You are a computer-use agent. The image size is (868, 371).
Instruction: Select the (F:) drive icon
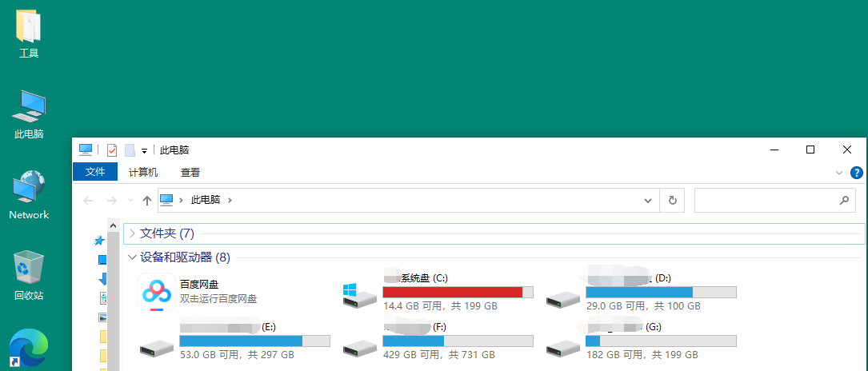pyautogui.click(x=359, y=349)
